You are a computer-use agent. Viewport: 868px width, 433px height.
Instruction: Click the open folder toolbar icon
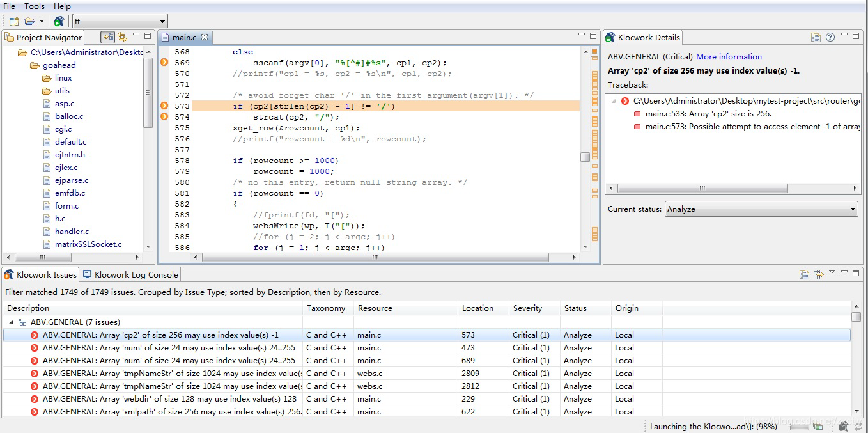click(29, 21)
